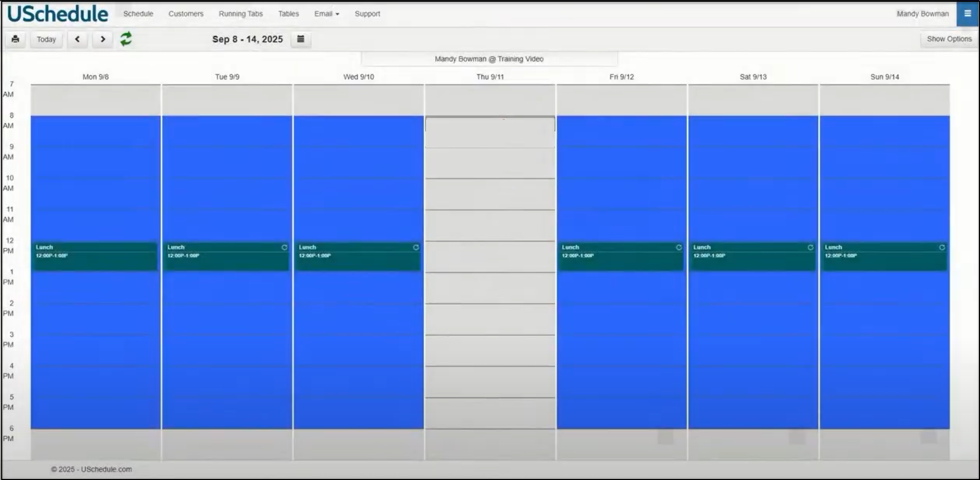Open the blue hamburger menu icon
The height and width of the screenshot is (480, 980).
[x=968, y=14]
